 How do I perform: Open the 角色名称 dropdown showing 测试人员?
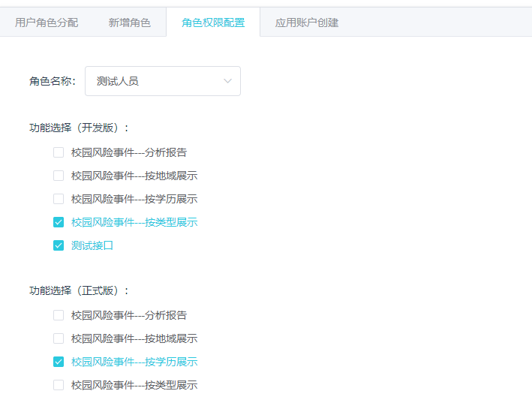pyautogui.click(x=162, y=81)
